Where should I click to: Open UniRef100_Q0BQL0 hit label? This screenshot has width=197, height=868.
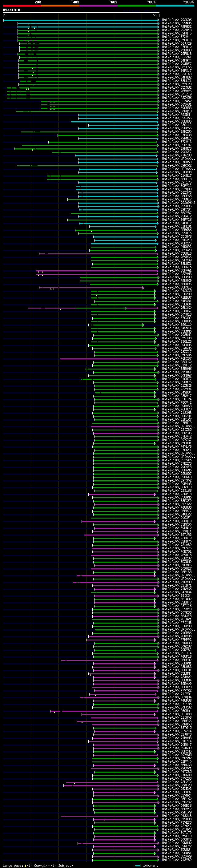point(176,522)
